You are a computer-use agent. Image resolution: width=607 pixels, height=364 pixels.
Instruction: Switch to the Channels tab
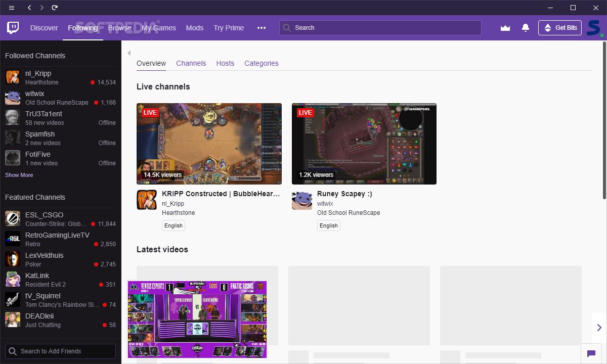point(191,63)
